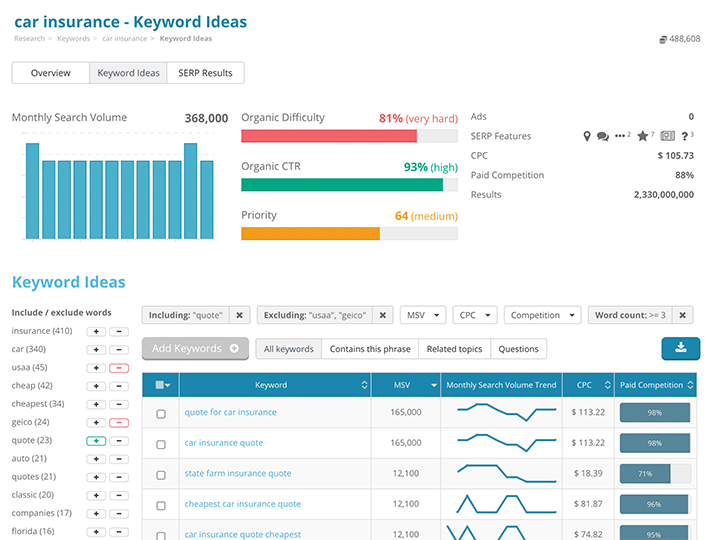Click the minus icon next to geico
The height and width of the screenshot is (540, 720).
(x=119, y=422)
